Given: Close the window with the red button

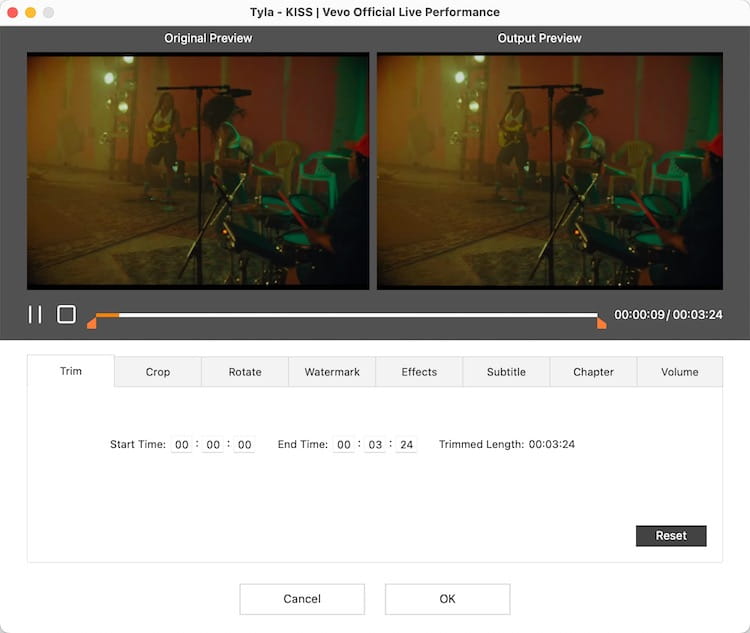Looking at the screenshot, I should tap(13, 12).
